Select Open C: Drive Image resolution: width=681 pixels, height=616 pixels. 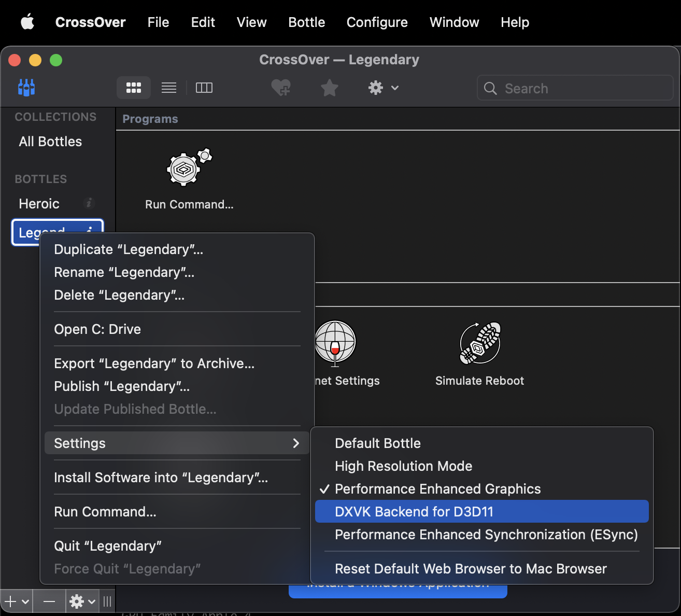click(x=177, y=329)
